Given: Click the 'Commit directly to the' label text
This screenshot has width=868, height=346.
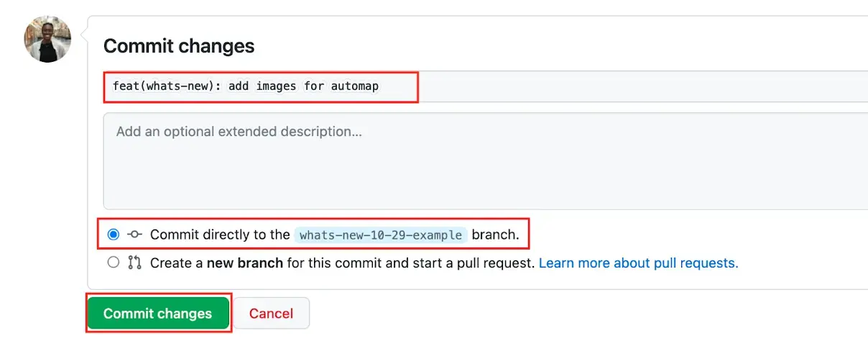Looking at the screenshot, I should tap(219, 235).
